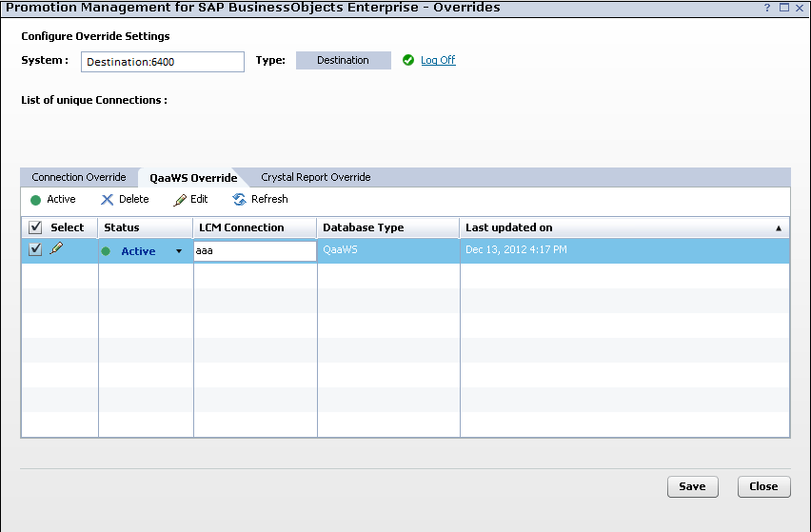Click the green Active status toolbar icon
811x532 pixels.
[x=35, y=200]
